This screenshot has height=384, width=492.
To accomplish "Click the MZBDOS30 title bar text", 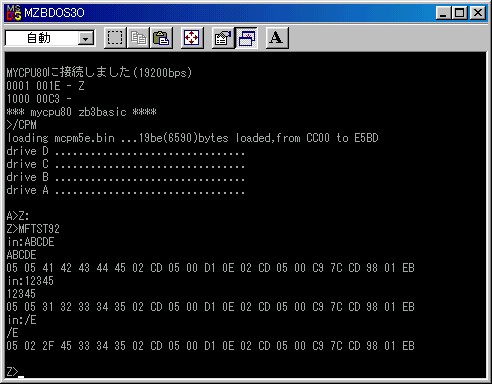I will pyautogui.click(x=54, y=13).
